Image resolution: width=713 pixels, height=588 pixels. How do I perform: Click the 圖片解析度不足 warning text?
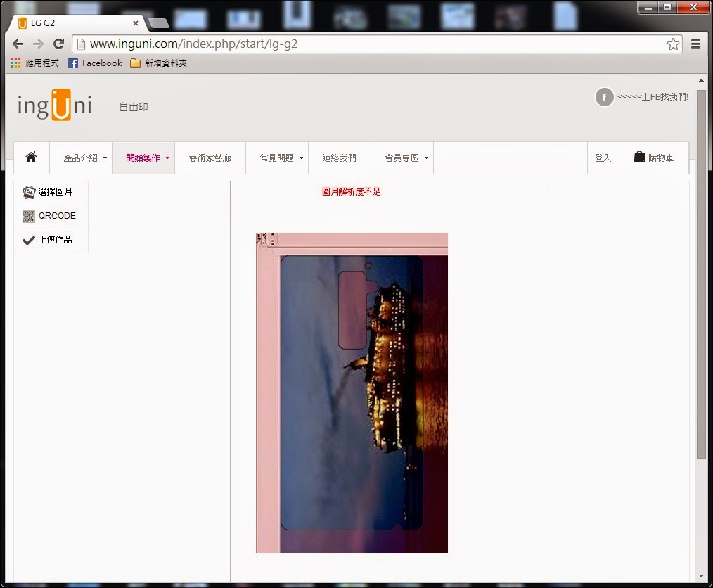pos(351,192)
